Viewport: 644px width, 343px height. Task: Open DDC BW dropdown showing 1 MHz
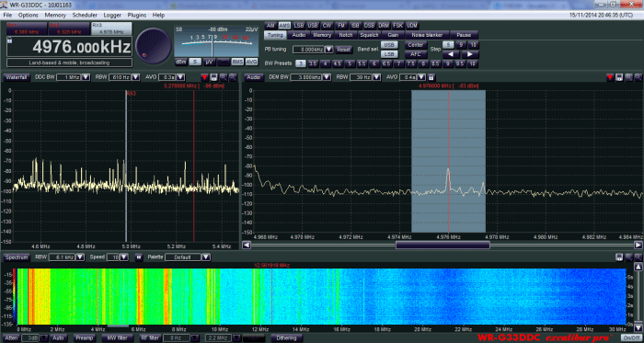86,77
